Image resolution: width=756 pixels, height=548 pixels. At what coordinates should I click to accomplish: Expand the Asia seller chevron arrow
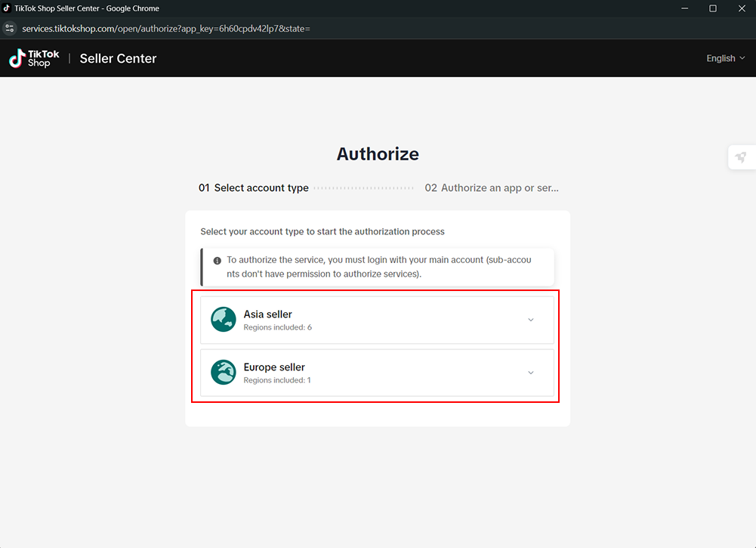click(530, 320)
